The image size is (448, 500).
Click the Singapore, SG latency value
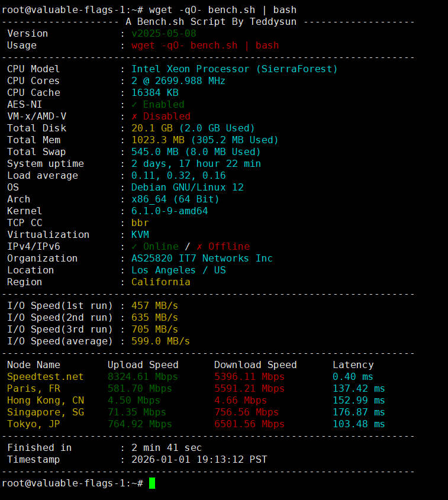(359, 412)
